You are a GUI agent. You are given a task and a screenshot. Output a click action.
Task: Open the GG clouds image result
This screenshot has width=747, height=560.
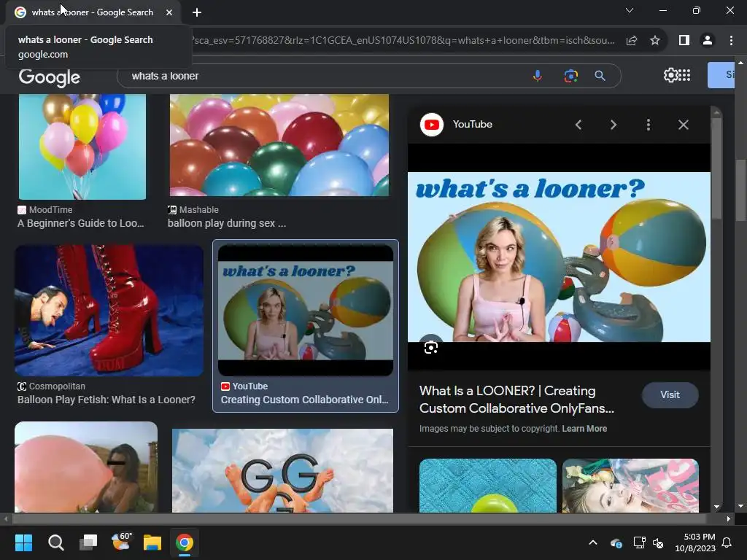(x=282, y=471)
